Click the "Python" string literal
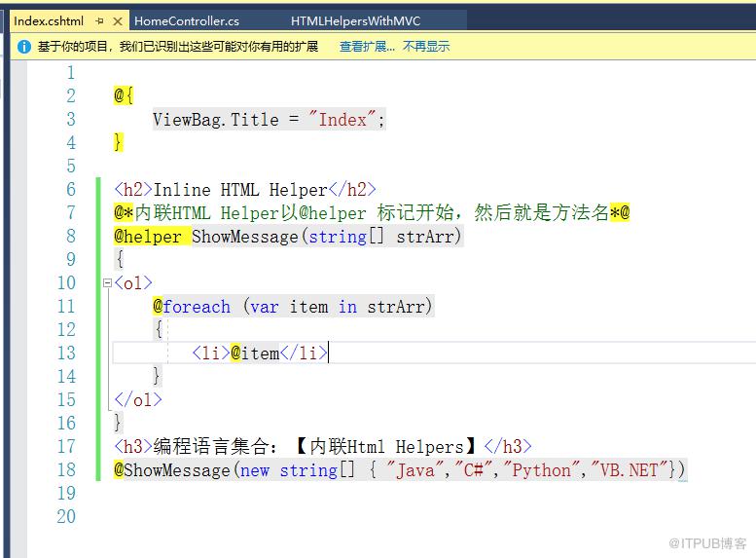The height and width of the screenshot is (558, 756). coord(541,470)
